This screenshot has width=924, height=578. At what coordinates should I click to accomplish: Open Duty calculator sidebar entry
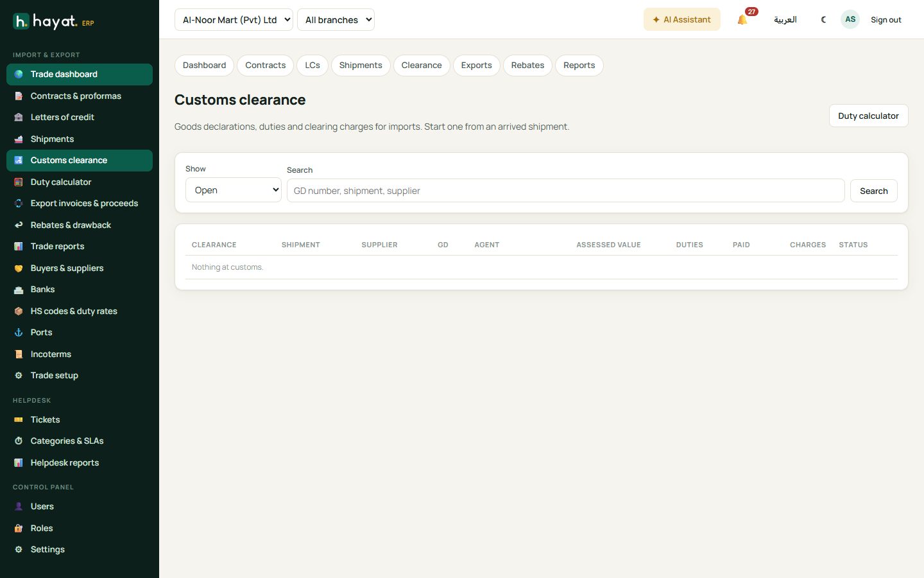click(80, 182)
